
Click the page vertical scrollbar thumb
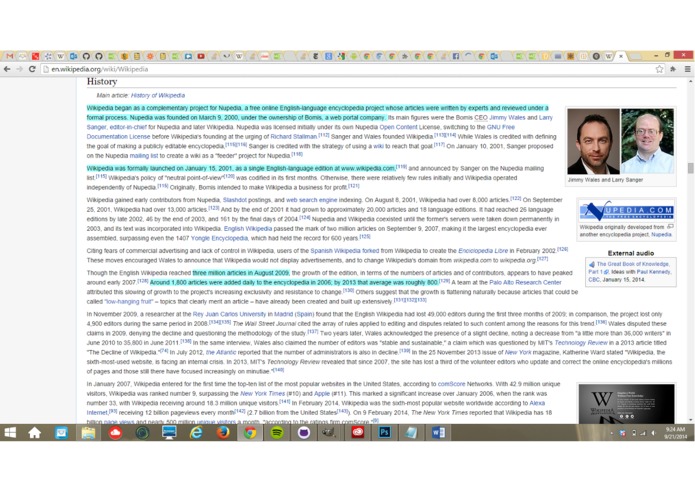click(690, 168)
